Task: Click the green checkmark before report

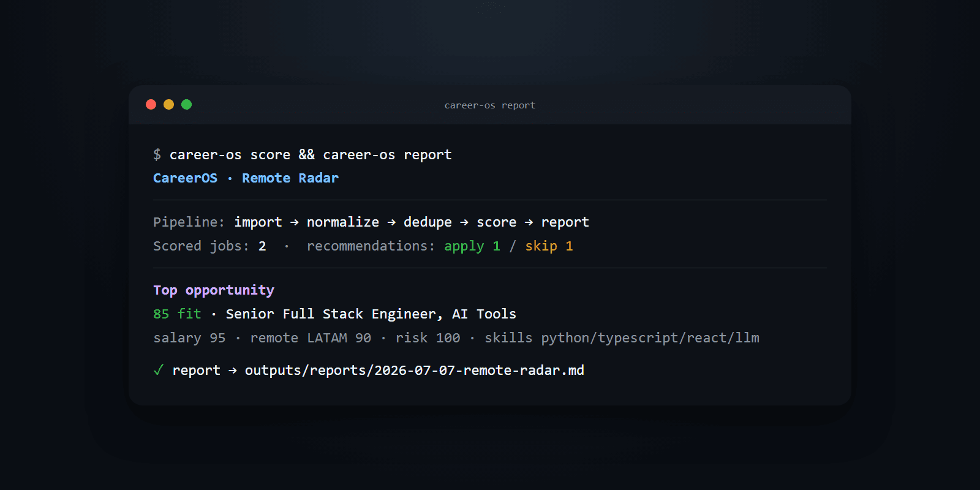Action: coord(158,370)
